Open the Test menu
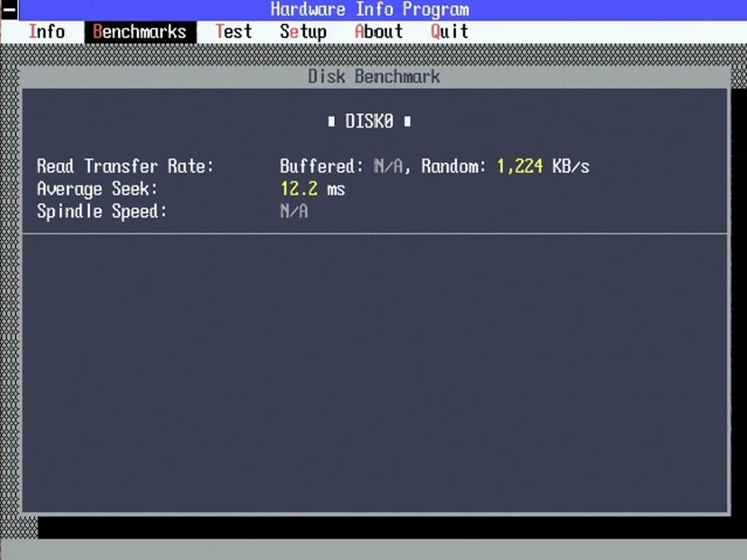The height and width of the screenshot is (560, 747). point(233,32)
